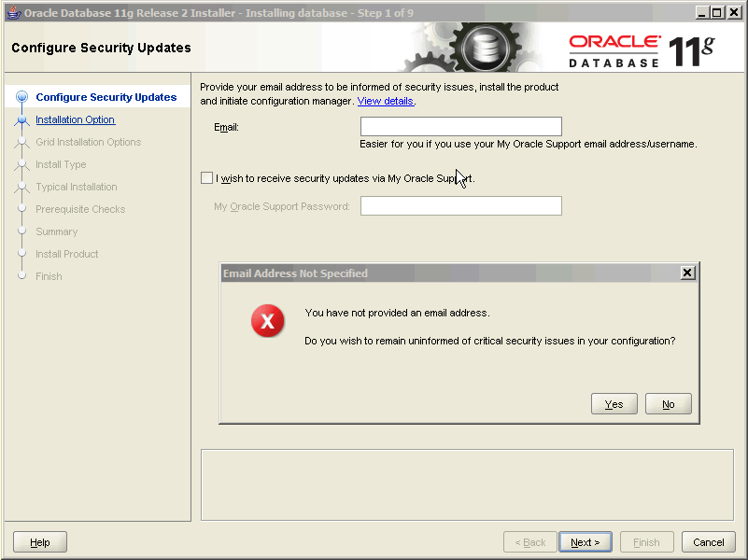This screenshot has width=748, height=560.
Task: Click the 'Configure Security Updates' page heading
Action: pyautogui.click(x=101, y=48)
